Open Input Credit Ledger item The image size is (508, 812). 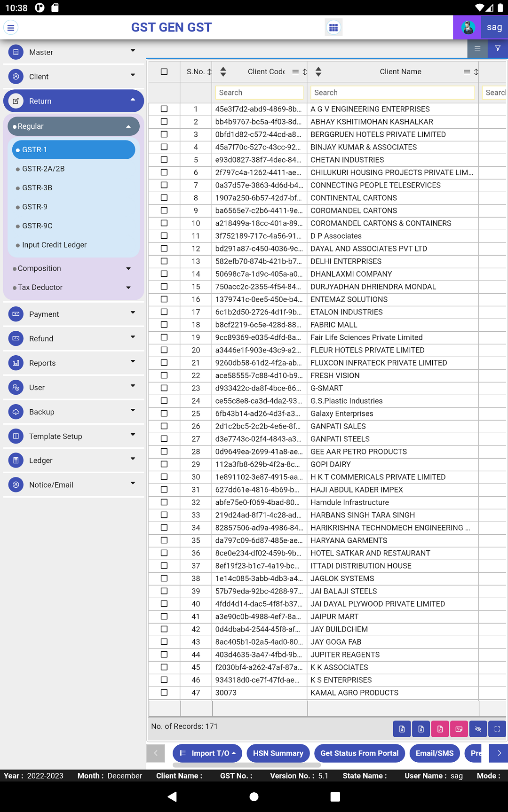tap(54, 245)
